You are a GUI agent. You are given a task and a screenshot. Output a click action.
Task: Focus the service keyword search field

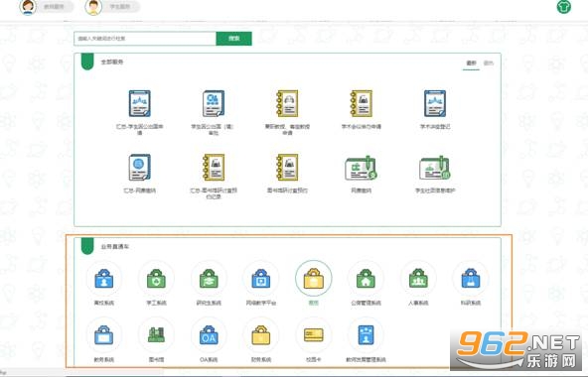(x=145, y=39)
